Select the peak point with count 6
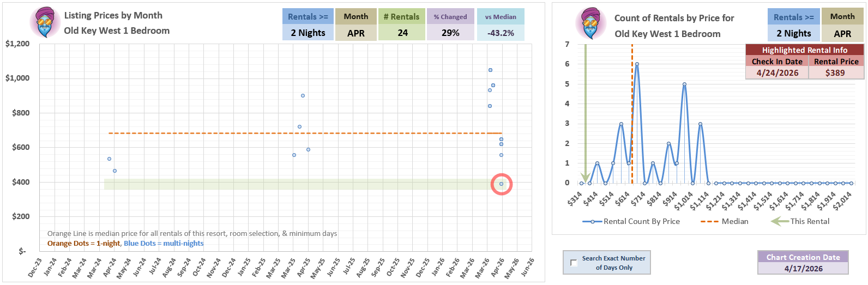The height and width of the screenshot is (285, 868). (637, 64)
